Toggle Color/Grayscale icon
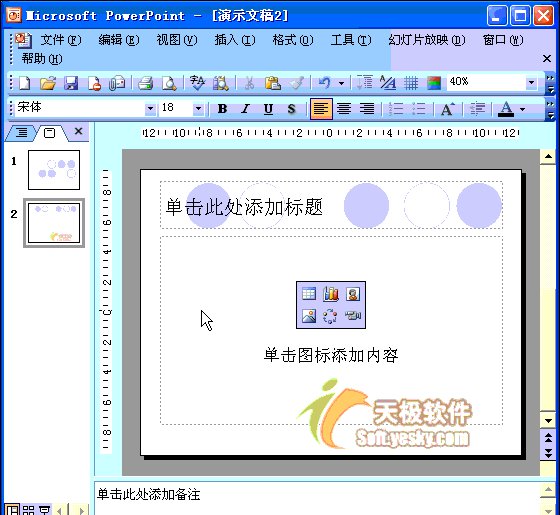The width and height of the screenshot is (560, 515). 434,83
